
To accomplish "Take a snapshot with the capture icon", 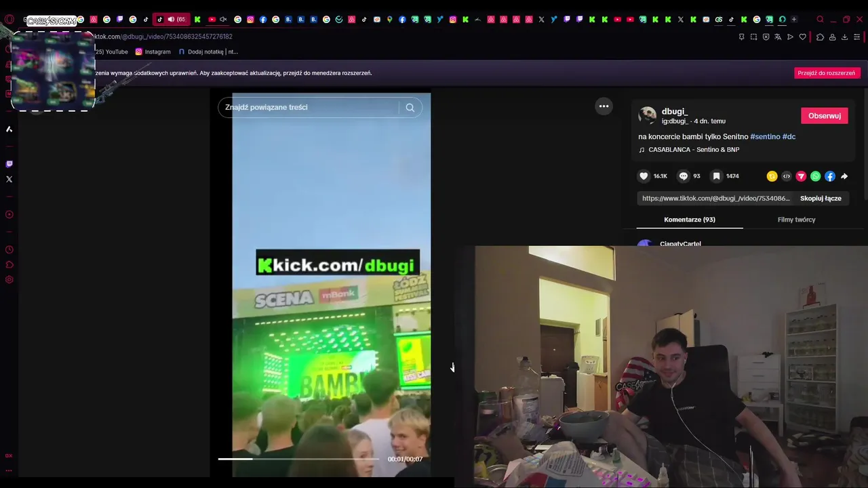I will (x=753, y=37).
